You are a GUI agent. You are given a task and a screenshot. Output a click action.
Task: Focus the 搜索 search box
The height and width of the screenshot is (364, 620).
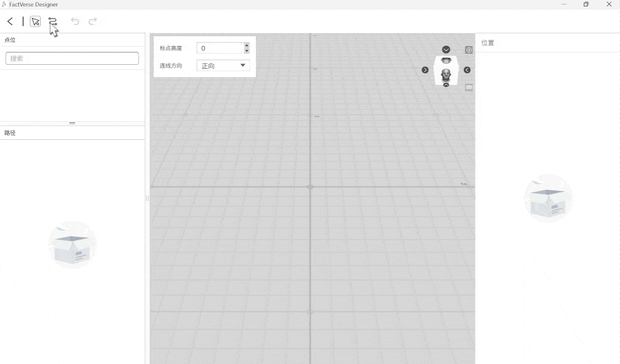(x=72, y=58)
